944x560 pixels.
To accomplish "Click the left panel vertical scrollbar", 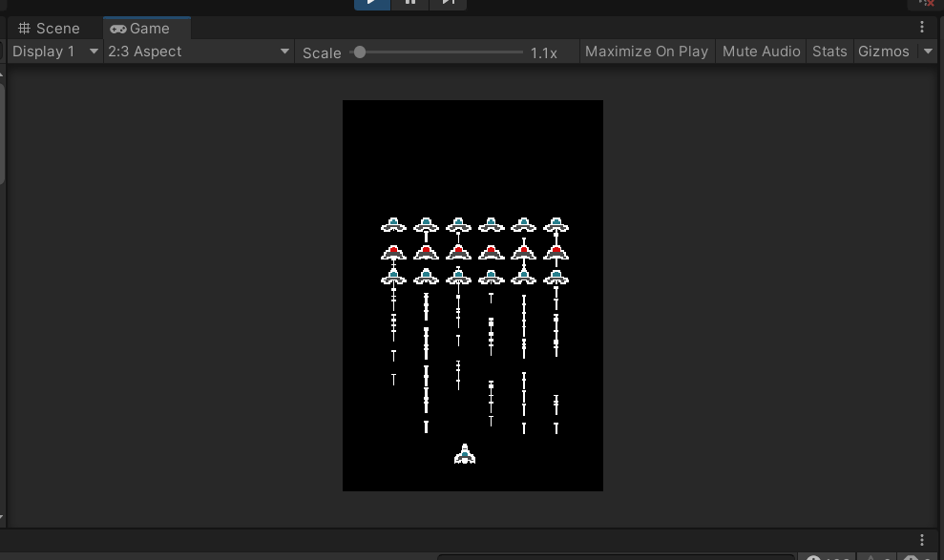I will (2, 134).
